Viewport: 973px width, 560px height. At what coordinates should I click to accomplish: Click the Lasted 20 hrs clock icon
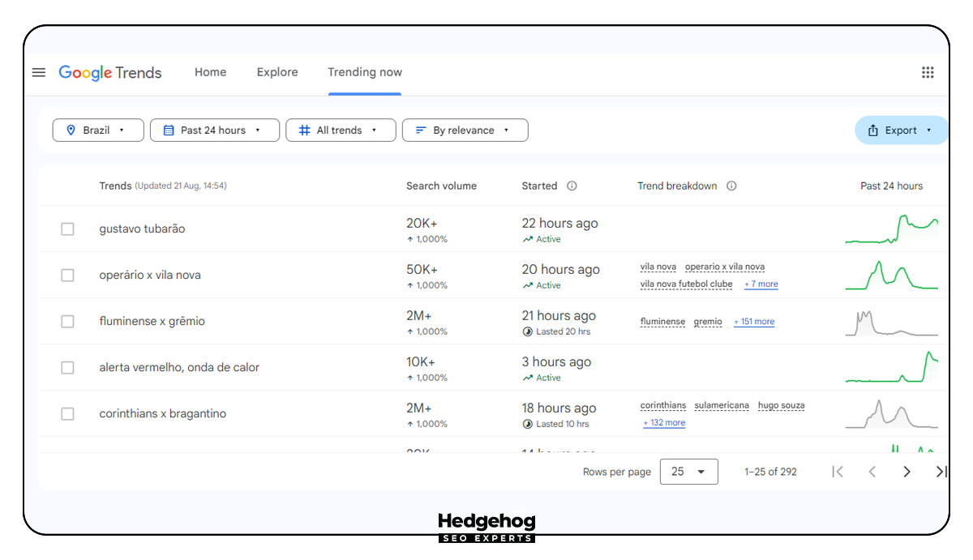(x=528, y=331)
